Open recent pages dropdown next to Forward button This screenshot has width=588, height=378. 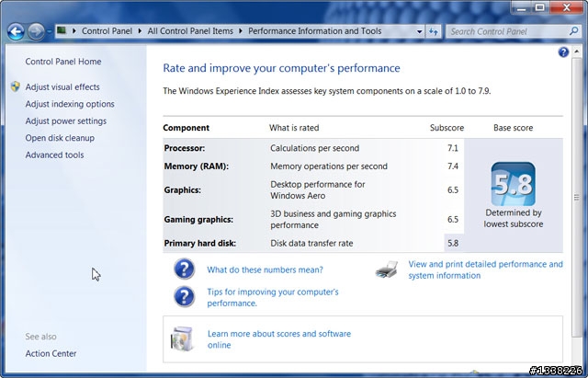pos(49,31)
